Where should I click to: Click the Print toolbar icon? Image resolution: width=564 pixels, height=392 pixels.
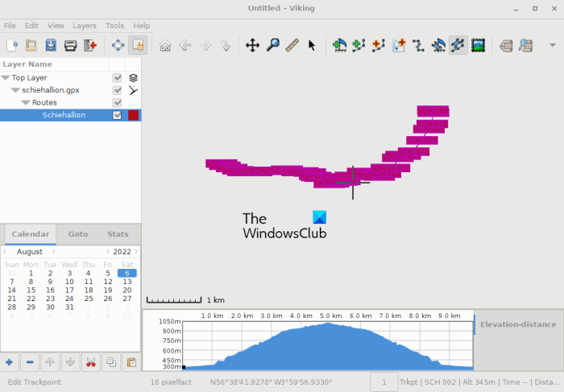click(71, 46)
